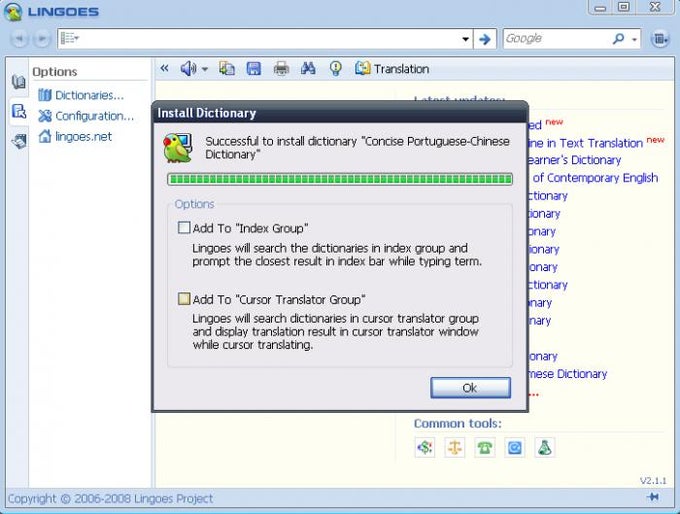The image size is (680, 514).
Task: Maximize the Lingoes window
Action: [x=624, y=7]
